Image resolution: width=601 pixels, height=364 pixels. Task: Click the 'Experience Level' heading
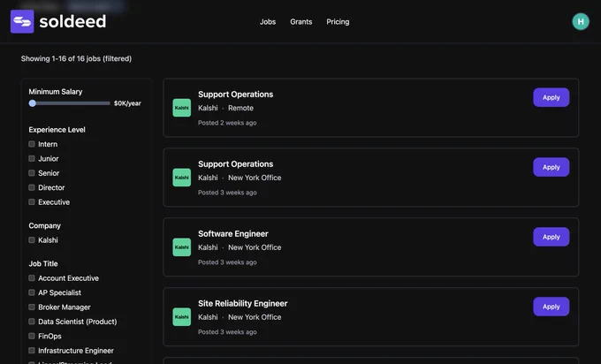57,130
